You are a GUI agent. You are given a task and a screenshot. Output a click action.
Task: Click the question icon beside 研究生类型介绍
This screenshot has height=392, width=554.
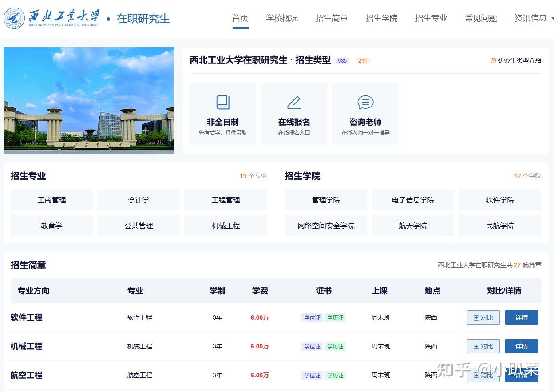coord(493,61)
